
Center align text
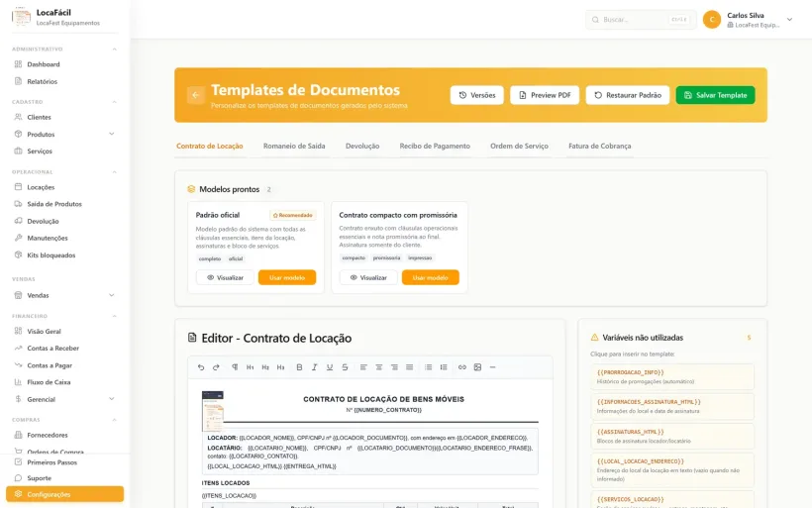tap(379, 367)
